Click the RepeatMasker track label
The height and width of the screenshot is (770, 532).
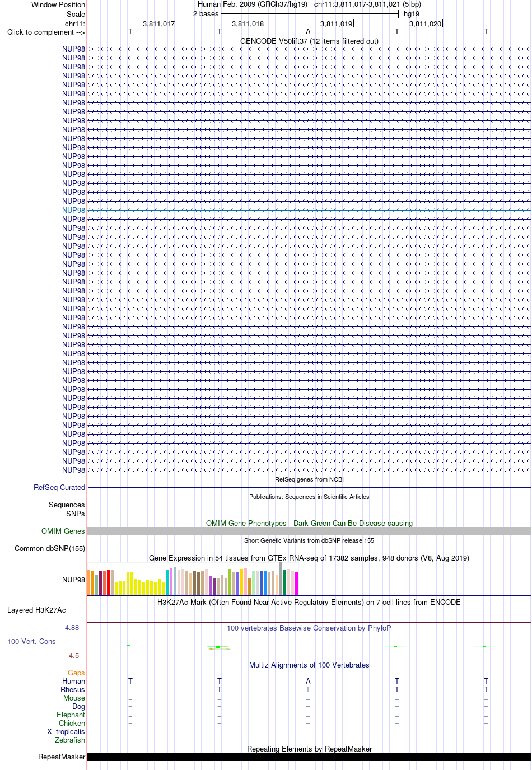click(62, 757)
